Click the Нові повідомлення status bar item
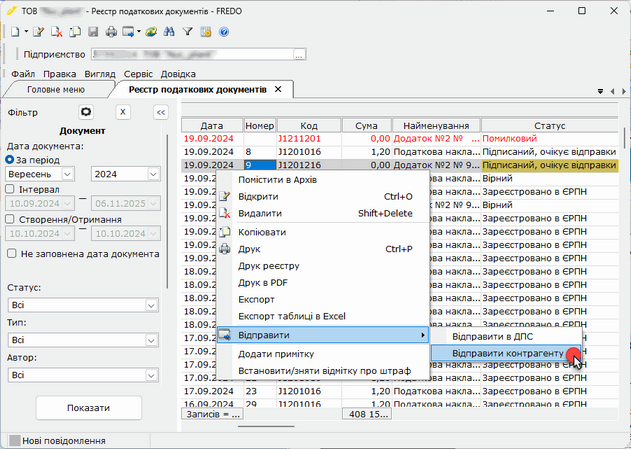The height and width of the screenshot is (449, 631). 64,441
